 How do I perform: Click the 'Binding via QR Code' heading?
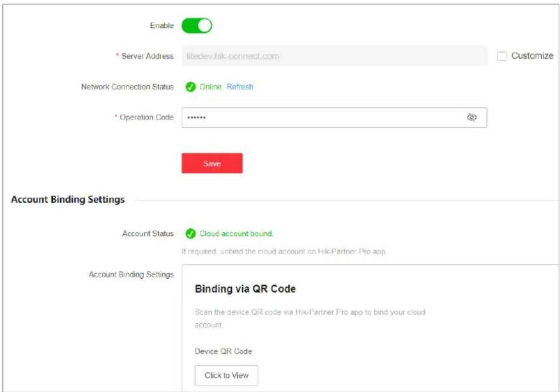coord(245,289)
